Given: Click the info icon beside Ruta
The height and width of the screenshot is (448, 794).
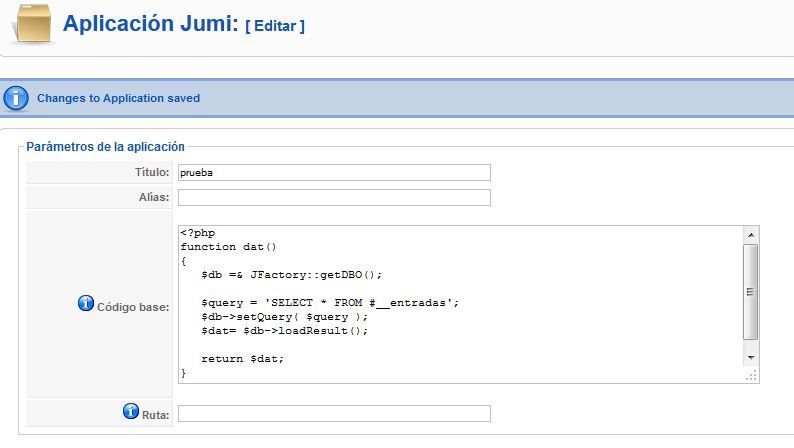Looking at the screenshot, I should (x=131, y=411).
